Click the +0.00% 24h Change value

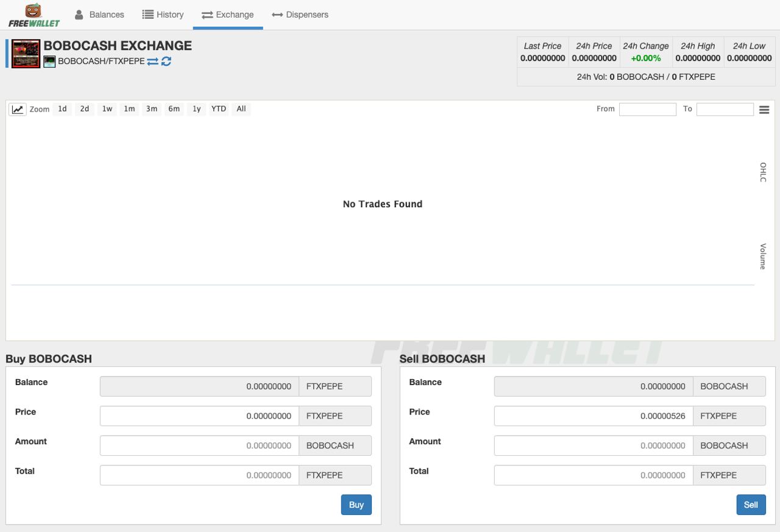[646, 59]
